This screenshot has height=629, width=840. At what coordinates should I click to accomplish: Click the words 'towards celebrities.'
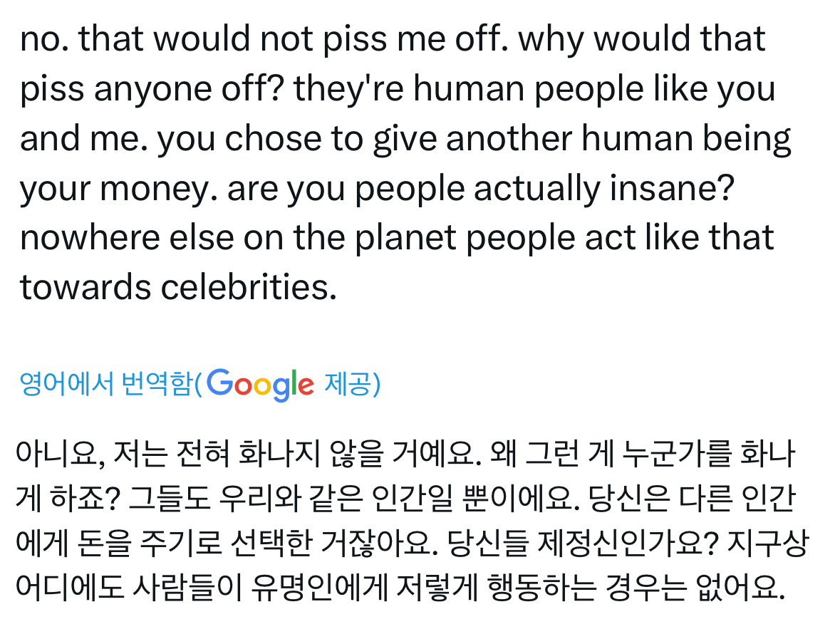click(178, 288)
